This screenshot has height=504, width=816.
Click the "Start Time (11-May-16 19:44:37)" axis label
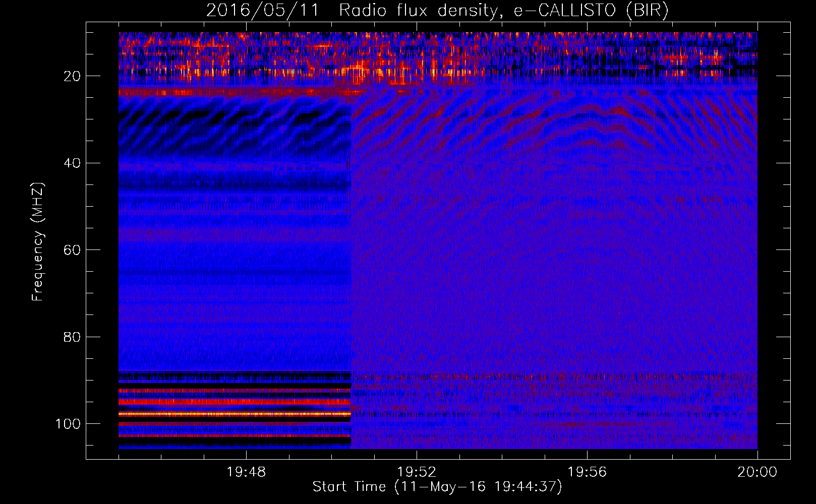point(437,487)
